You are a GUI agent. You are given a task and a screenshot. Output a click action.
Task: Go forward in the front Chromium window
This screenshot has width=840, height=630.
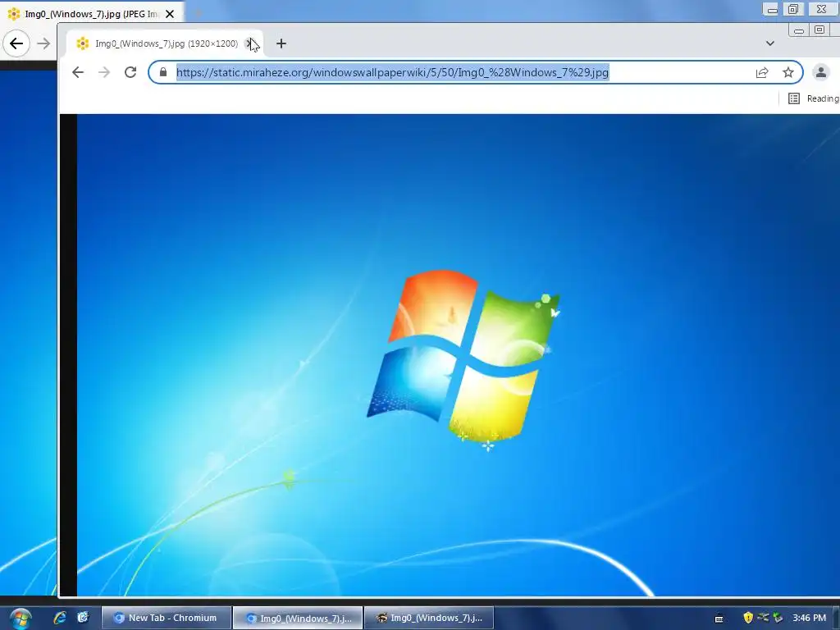pyautogui.click(x=104, y=72)
